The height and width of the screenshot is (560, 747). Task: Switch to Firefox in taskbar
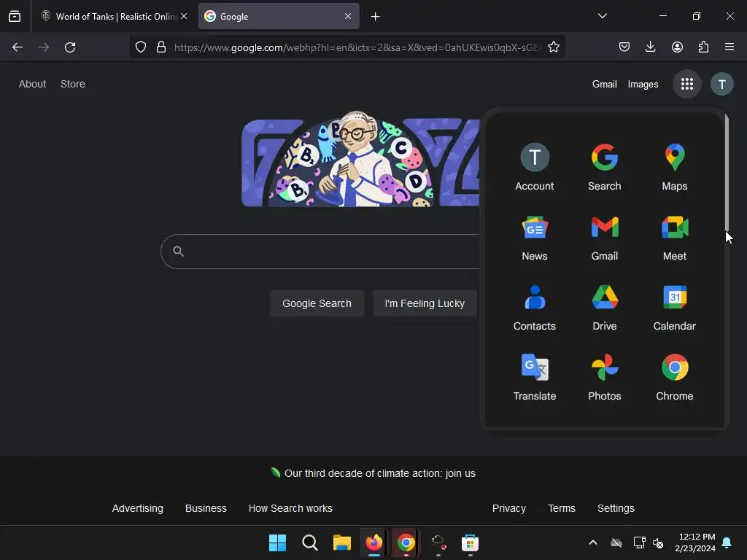coord(374,542)
